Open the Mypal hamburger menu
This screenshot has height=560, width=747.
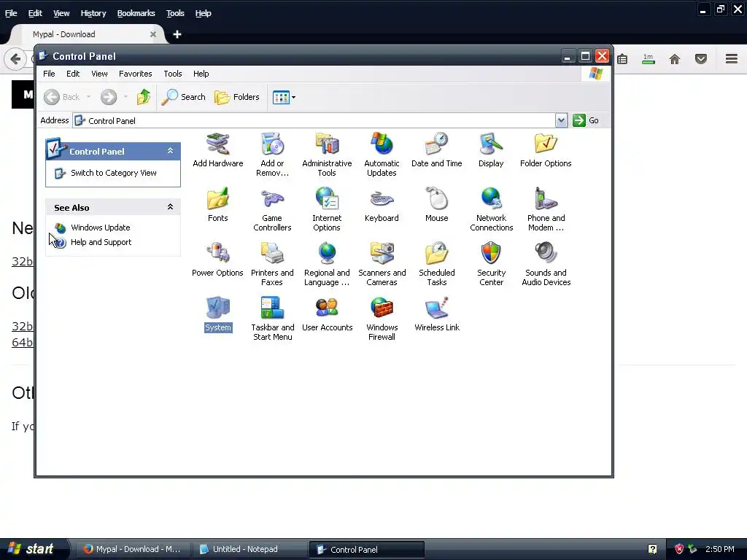731,58
